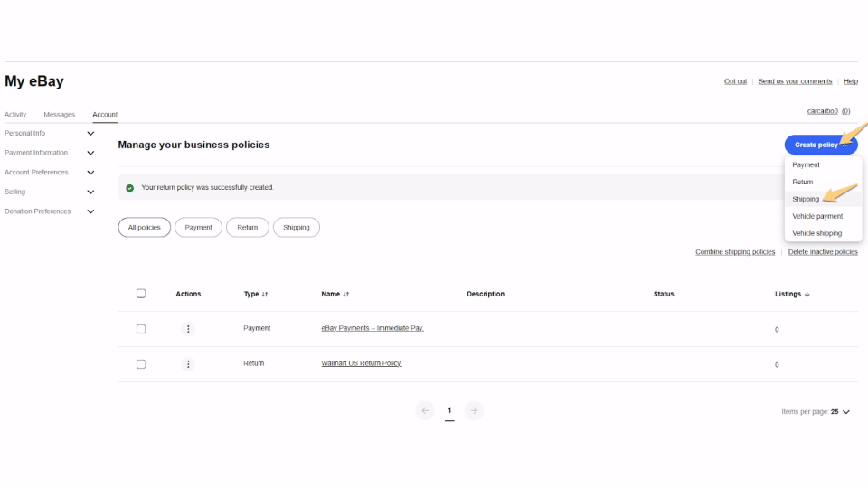This screenshot has width=868, height=488.
Task: Filter by Shipping policies pill
Action: click(297, 228)
